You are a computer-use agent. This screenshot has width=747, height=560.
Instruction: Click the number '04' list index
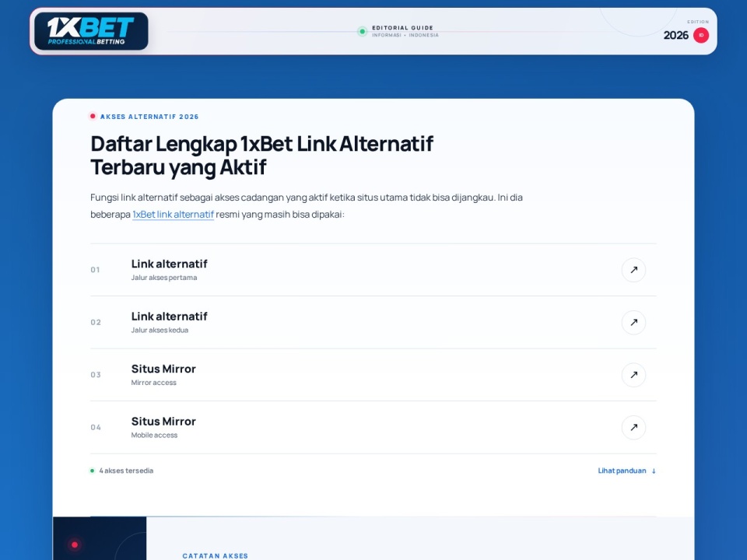[96, 428]
